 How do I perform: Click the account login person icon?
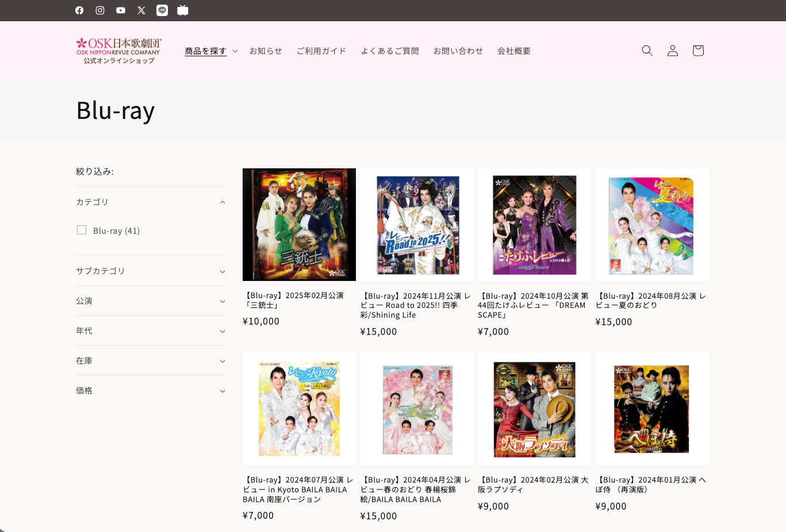point(672,51)
